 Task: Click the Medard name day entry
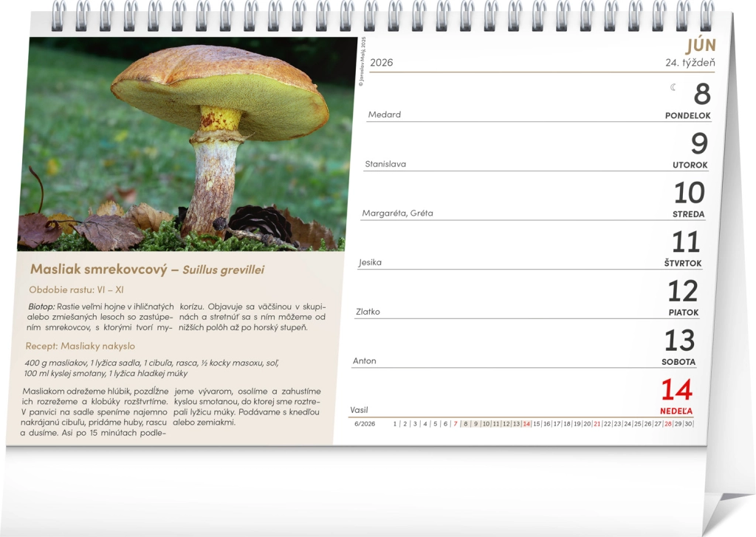click(x=385, y=114)
